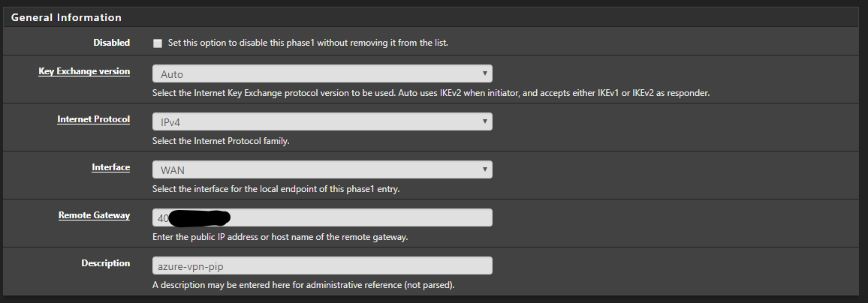Viewport: 868px width, 303px height.
Task: Click the underlined Interface label
Action: point(110,167)
